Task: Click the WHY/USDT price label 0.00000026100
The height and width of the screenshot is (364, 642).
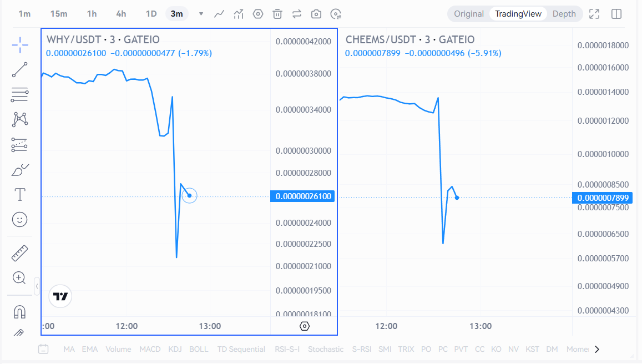Action: pyautogui.click(x=303, y=196)
